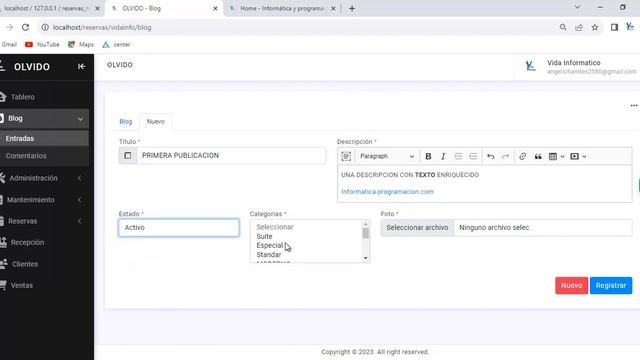Select Especial in the Categorias list

269,245
